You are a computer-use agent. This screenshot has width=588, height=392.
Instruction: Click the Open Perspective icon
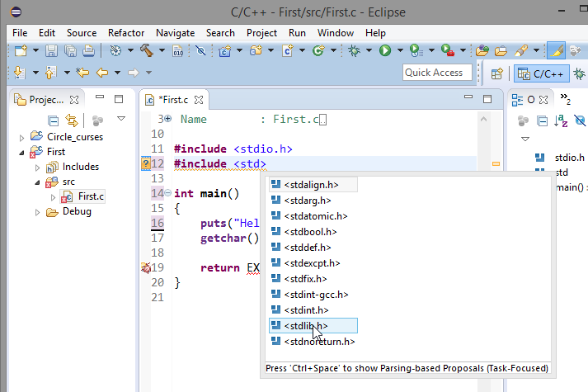pos(497,73)
